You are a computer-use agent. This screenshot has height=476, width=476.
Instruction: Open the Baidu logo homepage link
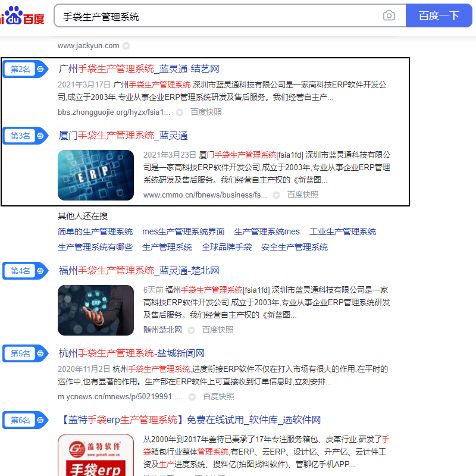[x=22, y=16]
